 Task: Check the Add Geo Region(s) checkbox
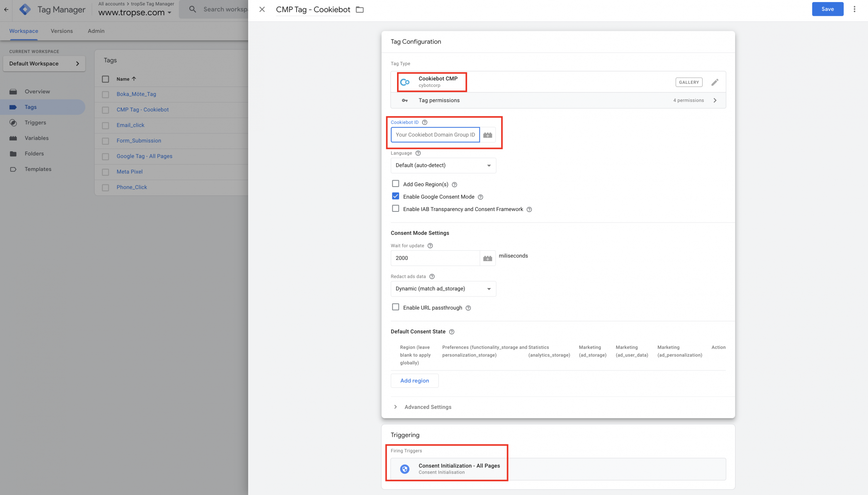click(x=395, y=184)
